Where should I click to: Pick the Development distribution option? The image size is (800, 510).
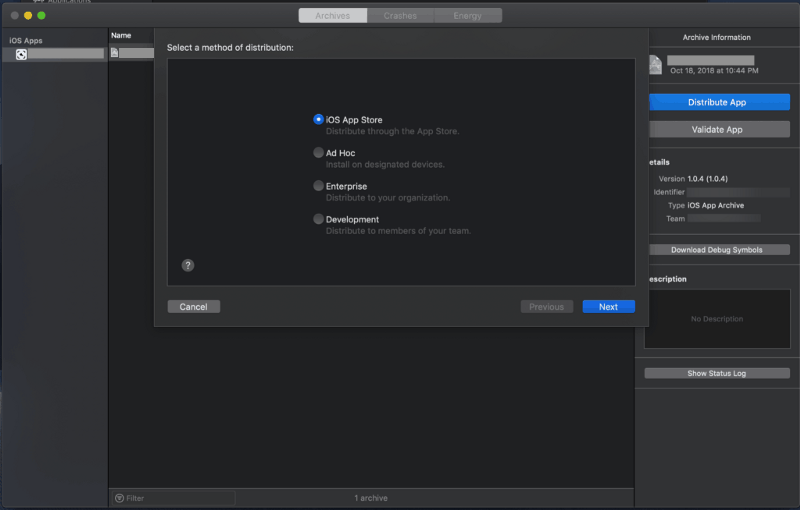318,219
